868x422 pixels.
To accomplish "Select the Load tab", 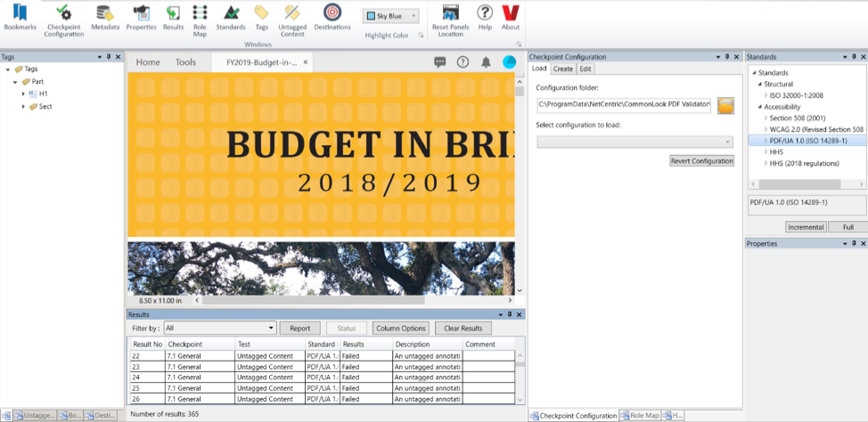I will pyautogui.click(x=539, y=69).
